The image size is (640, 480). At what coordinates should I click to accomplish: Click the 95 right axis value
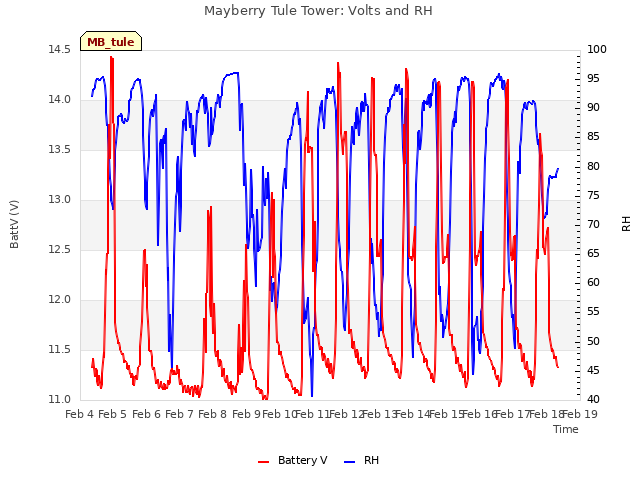tap(593, 78)
